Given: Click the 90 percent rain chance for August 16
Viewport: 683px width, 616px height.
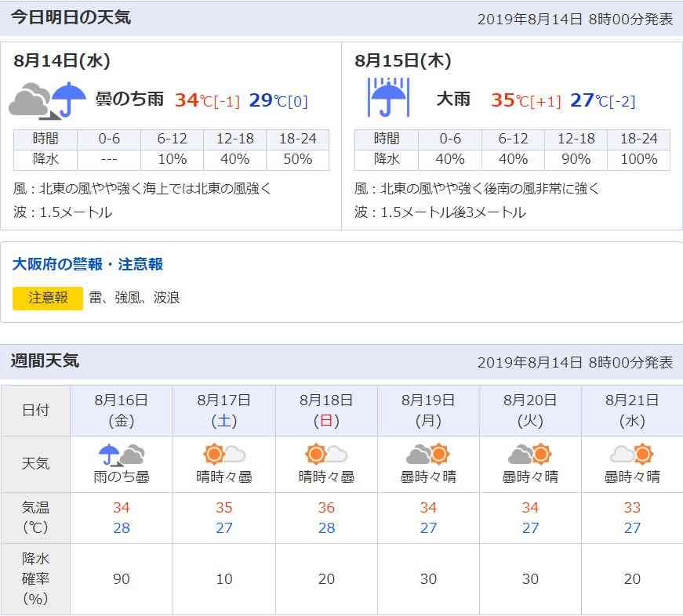Looking at the screenshot, I should click(121, 578).
